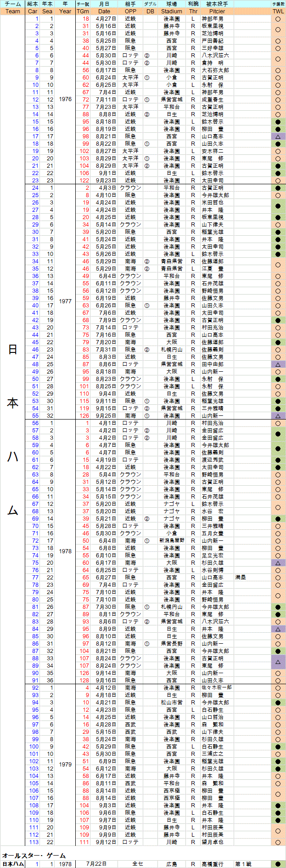Select the 'TGm' column header
286x868 pixels.
[83, 11]
